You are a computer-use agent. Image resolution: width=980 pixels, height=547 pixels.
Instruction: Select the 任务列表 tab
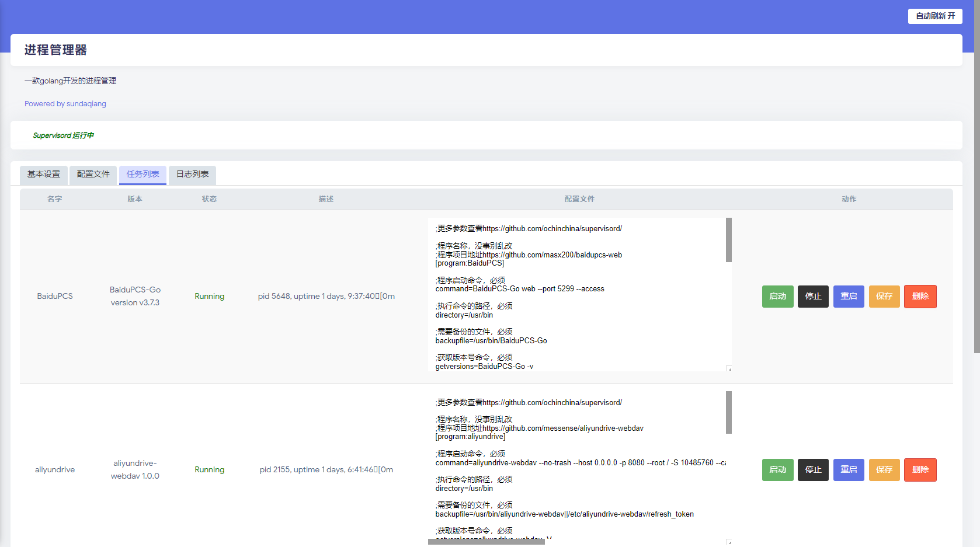tap(143, 175)
